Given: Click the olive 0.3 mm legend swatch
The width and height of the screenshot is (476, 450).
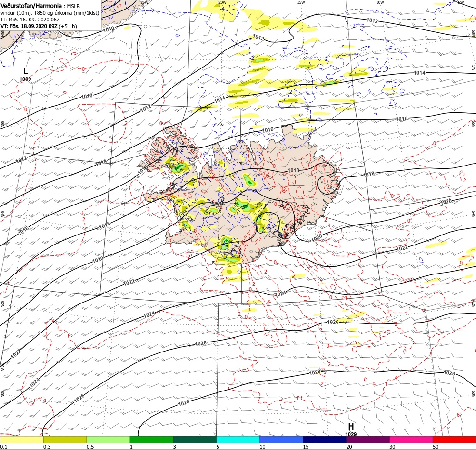Looking at the screenshot, I should 65,440.
